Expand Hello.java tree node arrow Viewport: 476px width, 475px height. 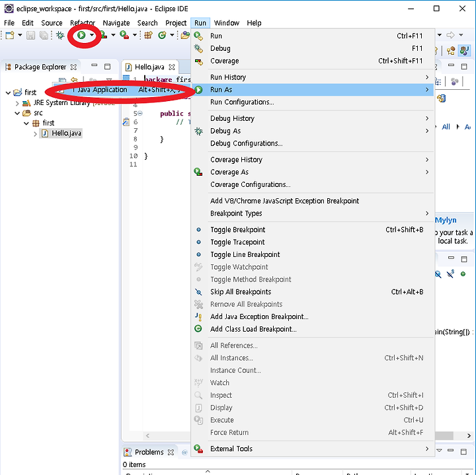click(35, 133)
